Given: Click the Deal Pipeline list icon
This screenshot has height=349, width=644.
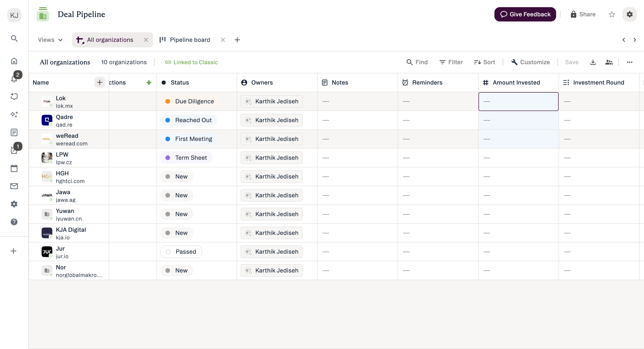Looking at the screenshot, I should (x=43, y=15).
